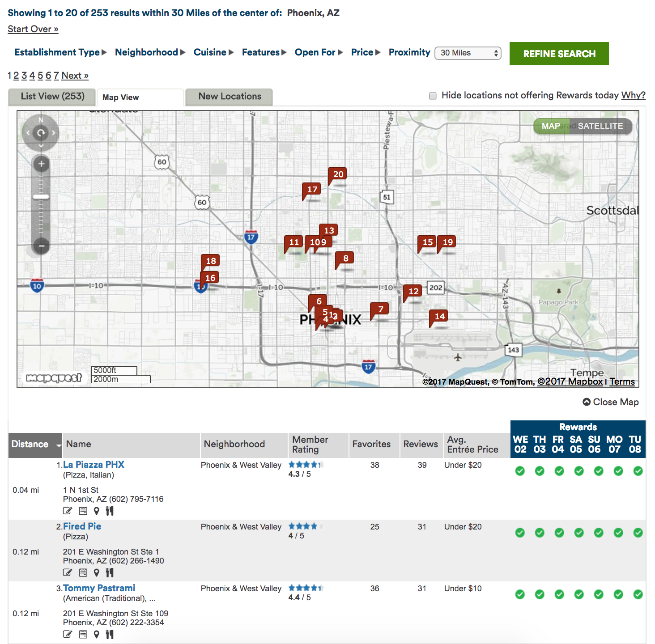This screenshot has width=655, height=644.
Task: Open Tommy Pastrami restaurant link
Action: pos(99,588)
